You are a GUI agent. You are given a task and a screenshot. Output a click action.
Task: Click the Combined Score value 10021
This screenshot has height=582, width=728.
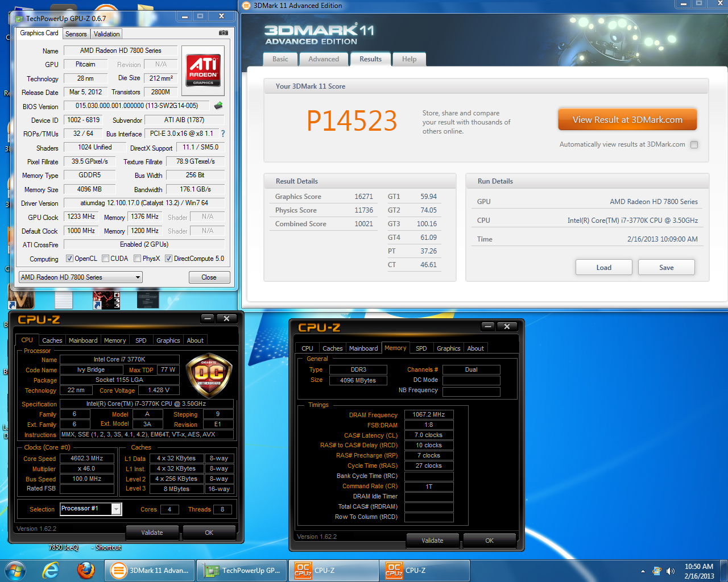pyautogui.click(x=363, y=224)
